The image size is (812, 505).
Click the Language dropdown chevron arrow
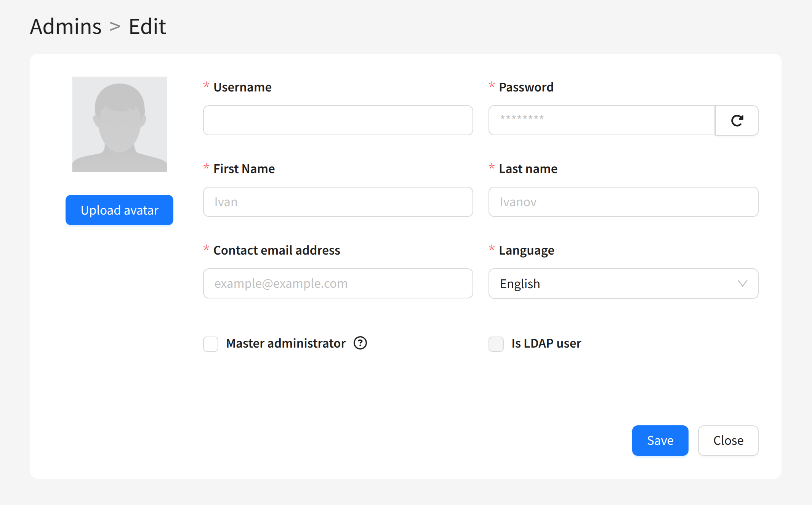[x=742, y=284]
